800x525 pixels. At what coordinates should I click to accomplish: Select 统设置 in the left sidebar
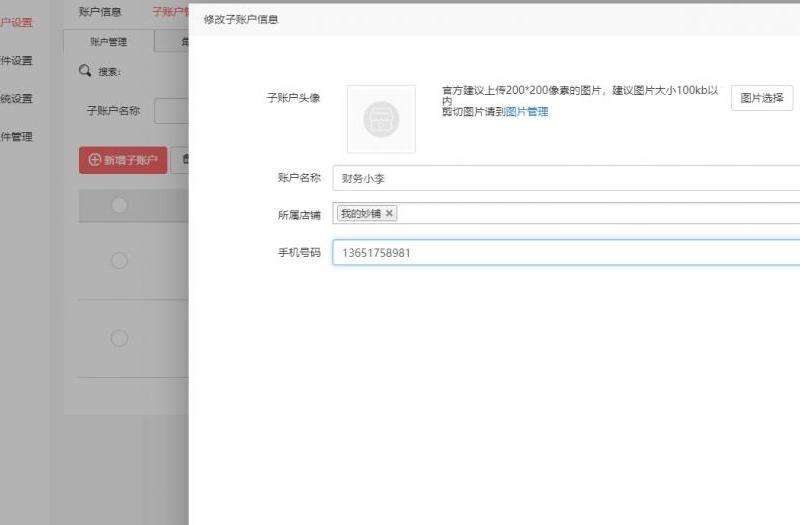pyautogui.click(x=18, y=99)
